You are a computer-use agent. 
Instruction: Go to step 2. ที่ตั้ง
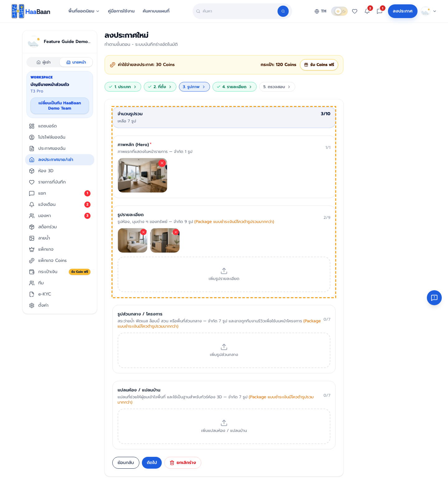pyautogui.click(x=160, y=87)
